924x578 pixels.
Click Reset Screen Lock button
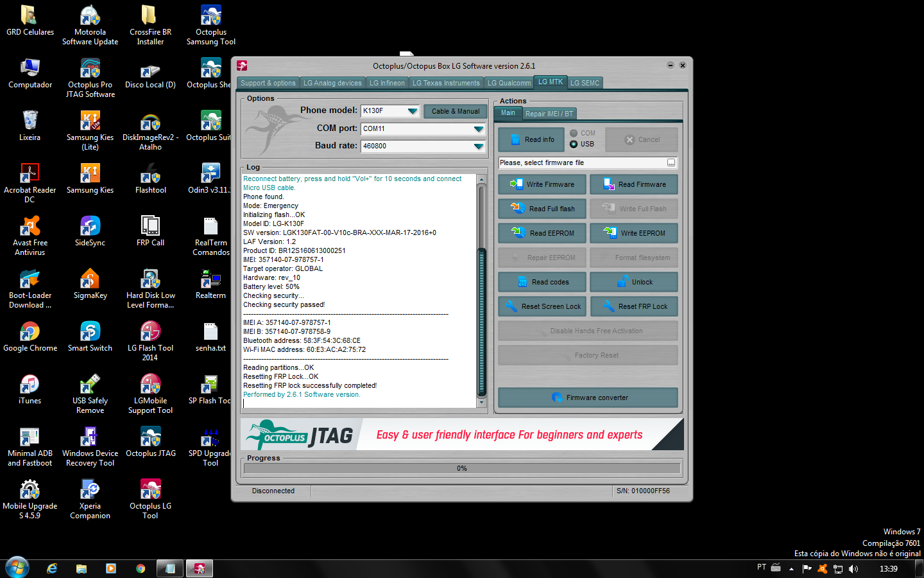pyautogui.click(x=542, y=306)
